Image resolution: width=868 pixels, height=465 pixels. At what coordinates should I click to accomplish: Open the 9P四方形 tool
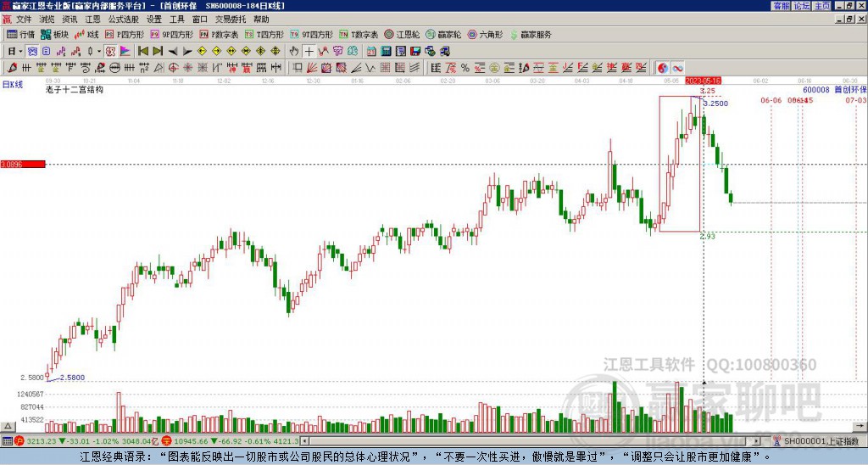tap(171, 35)
